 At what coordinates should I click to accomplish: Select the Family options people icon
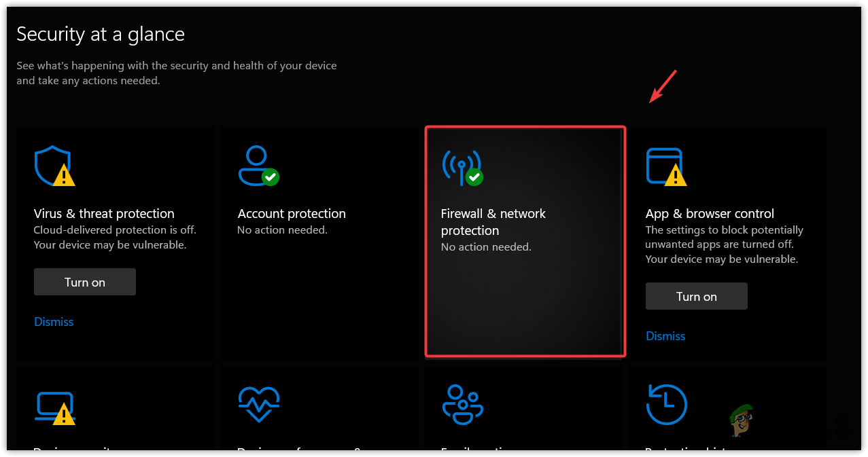(x=462, y=404)
